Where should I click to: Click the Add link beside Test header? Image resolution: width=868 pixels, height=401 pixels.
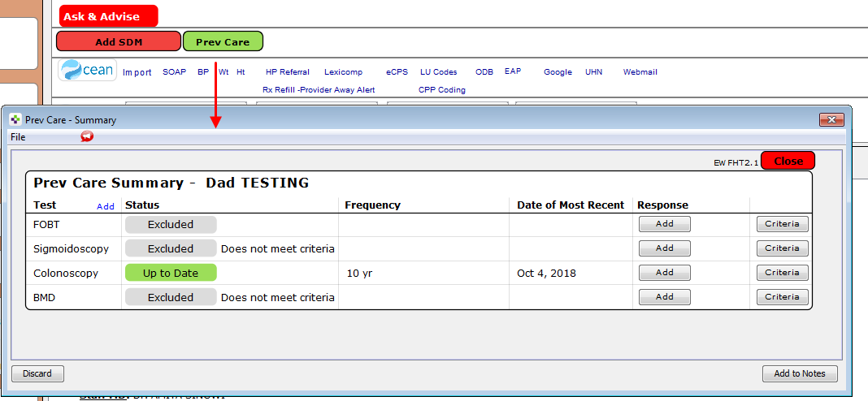pyautogui.click(x=106, y=206)
